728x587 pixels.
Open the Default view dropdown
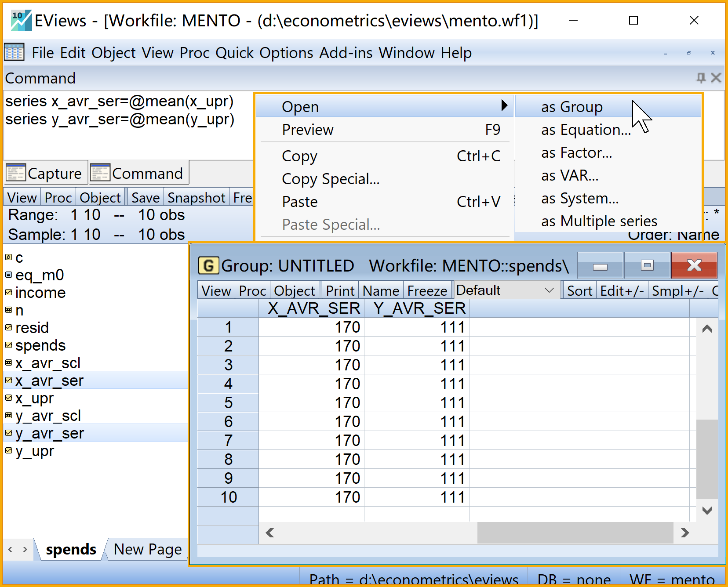(x=549, y=290)
